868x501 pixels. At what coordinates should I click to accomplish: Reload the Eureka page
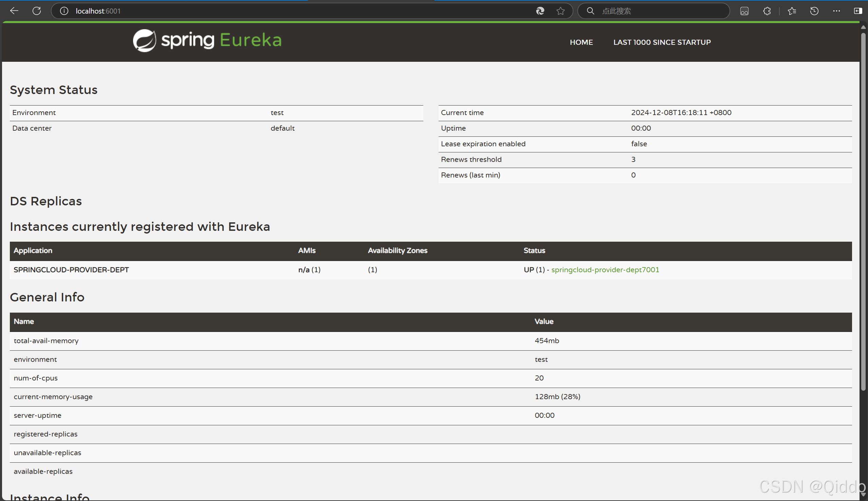click(x=37, y=11)
